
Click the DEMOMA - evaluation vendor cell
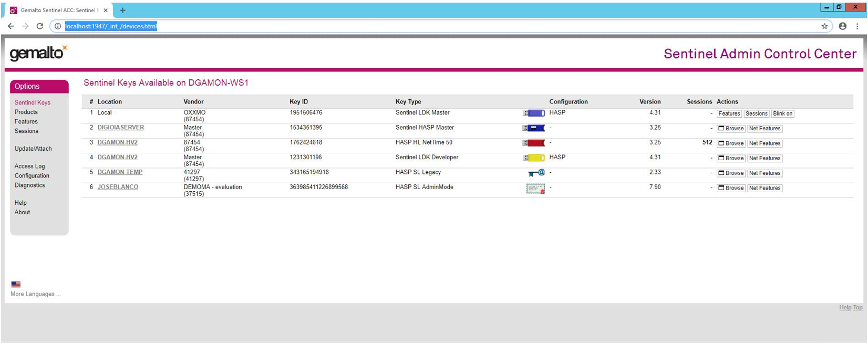click(x=213, y=187)
